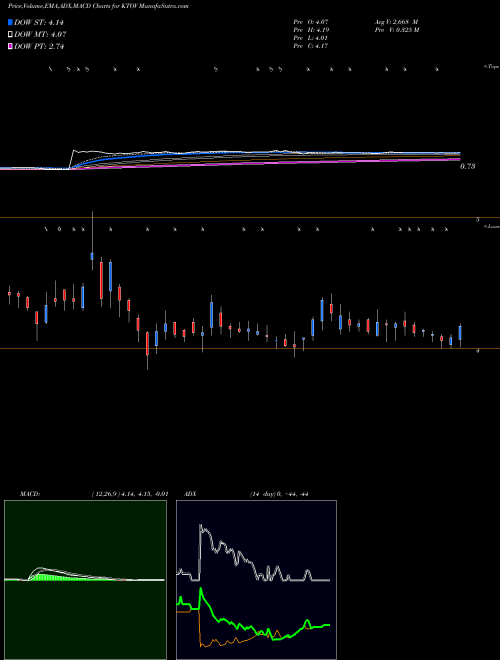500x660 pixels.
Task: Click the price level 4 axis label
Action: click(477, 350)
